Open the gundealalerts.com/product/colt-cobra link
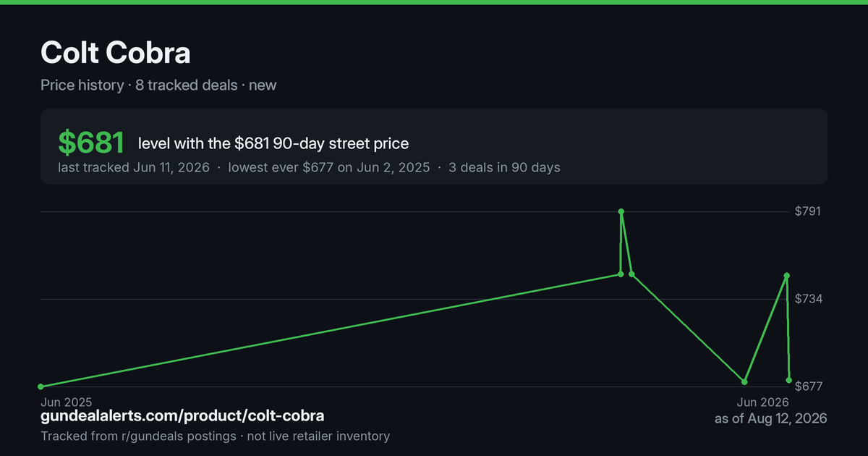868x456 pixels. (182, 416)
